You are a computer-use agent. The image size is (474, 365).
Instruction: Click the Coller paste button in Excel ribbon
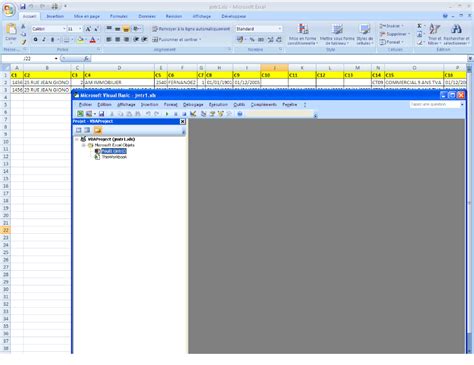11,33
